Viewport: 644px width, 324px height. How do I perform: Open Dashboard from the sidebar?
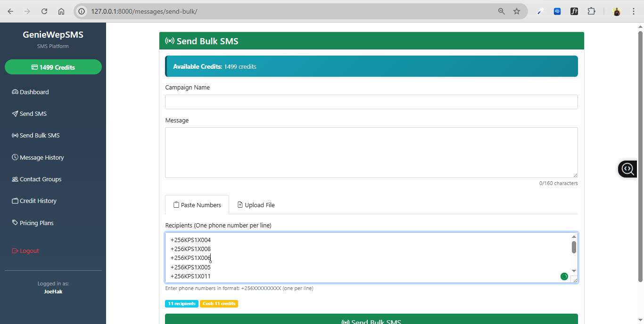(34, 92)
